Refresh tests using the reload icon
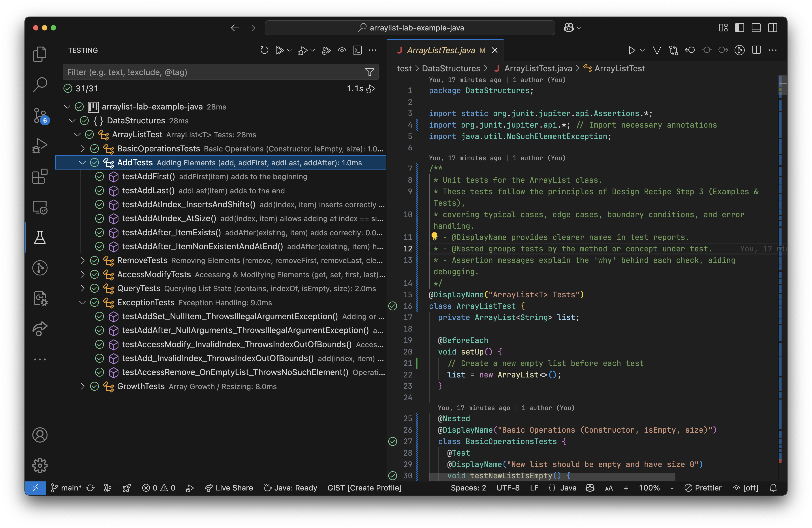Image resolution: width=812 pixels, height=528 pixels. coord(264,50)
